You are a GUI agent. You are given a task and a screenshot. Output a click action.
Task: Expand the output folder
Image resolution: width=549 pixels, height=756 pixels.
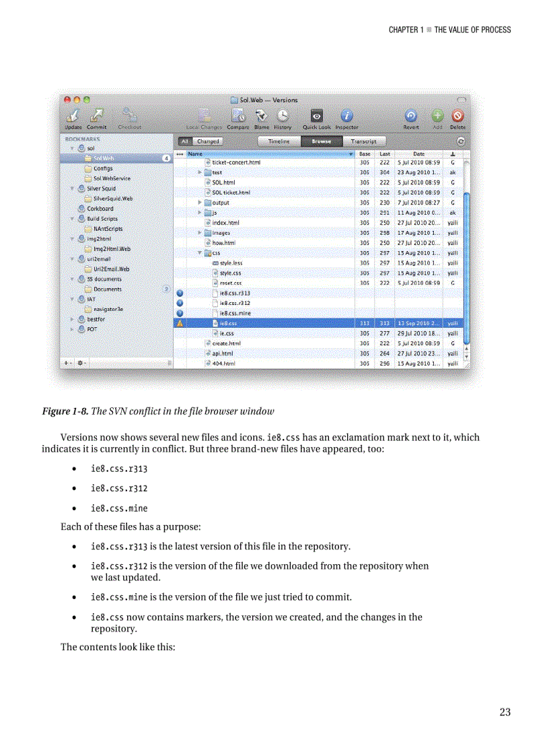pos(200,203)
